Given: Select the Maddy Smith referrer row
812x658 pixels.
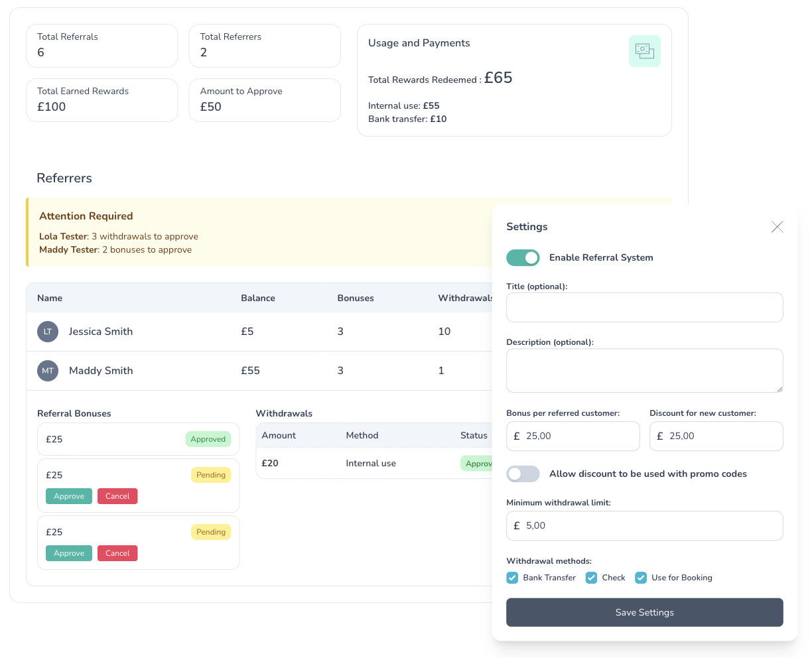Looking at the screenshot, I should click(259, 371).
